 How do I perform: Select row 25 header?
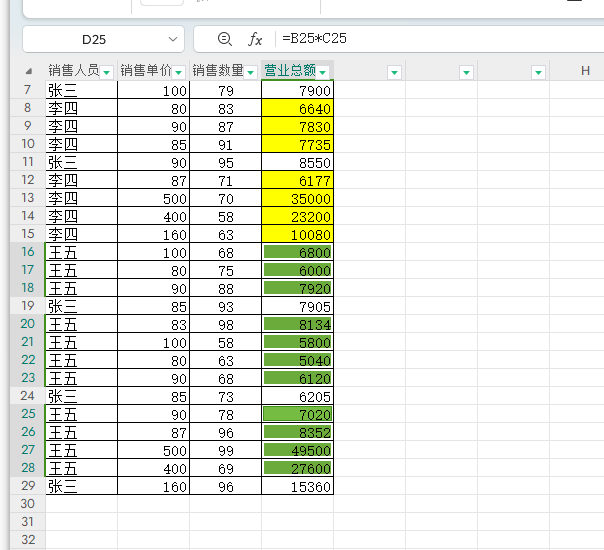(27, 414)
